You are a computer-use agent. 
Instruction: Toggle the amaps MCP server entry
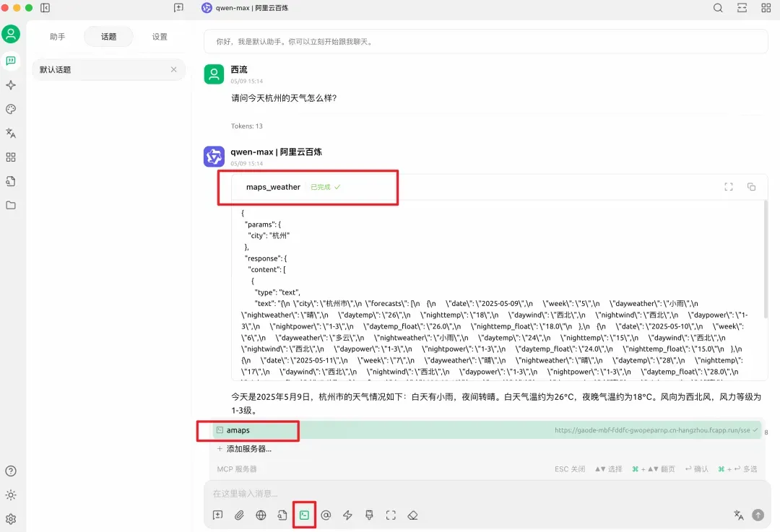pos(486,430)
